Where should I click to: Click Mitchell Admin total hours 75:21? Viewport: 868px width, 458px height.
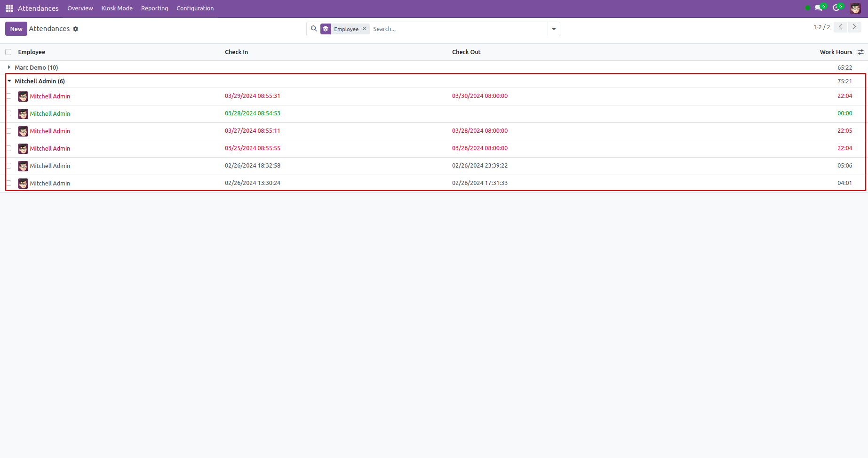pos(844,81)
